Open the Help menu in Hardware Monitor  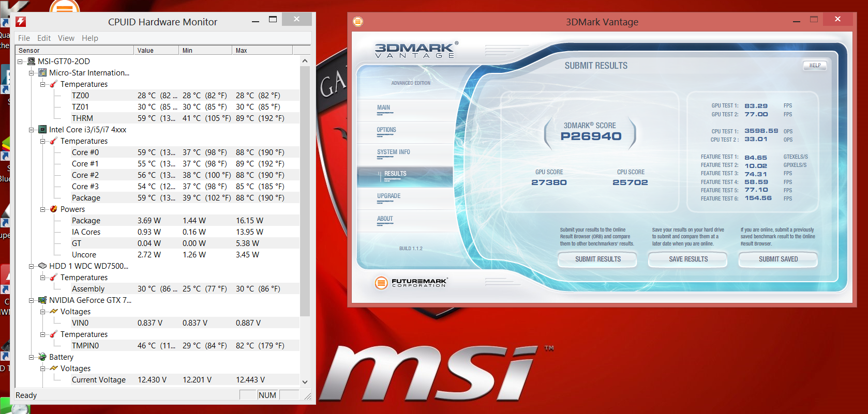(90, 38)
